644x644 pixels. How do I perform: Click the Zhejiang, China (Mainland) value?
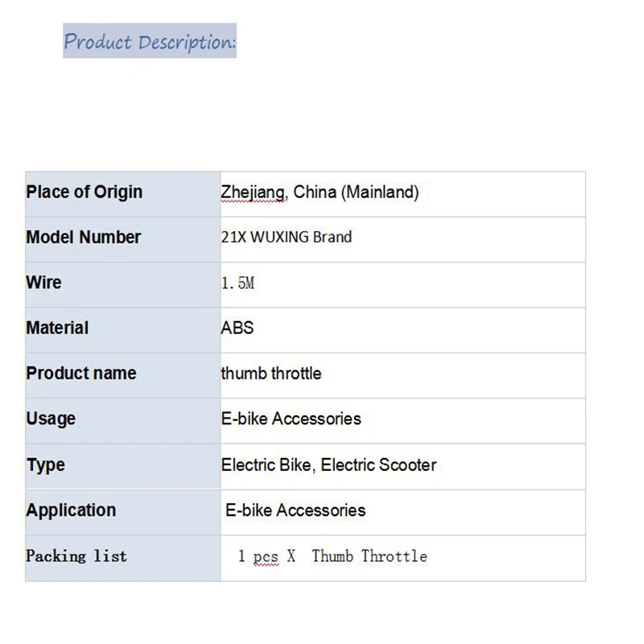[x=320, y=192]
